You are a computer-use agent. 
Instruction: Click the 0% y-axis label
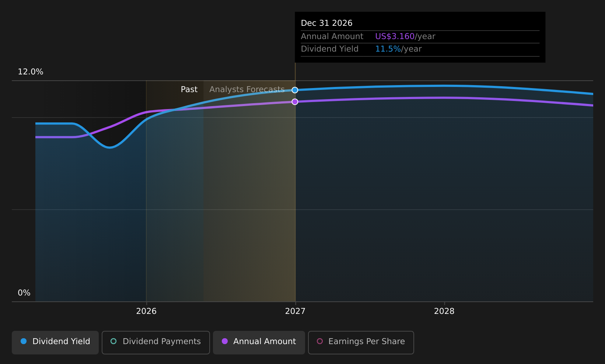24,293
